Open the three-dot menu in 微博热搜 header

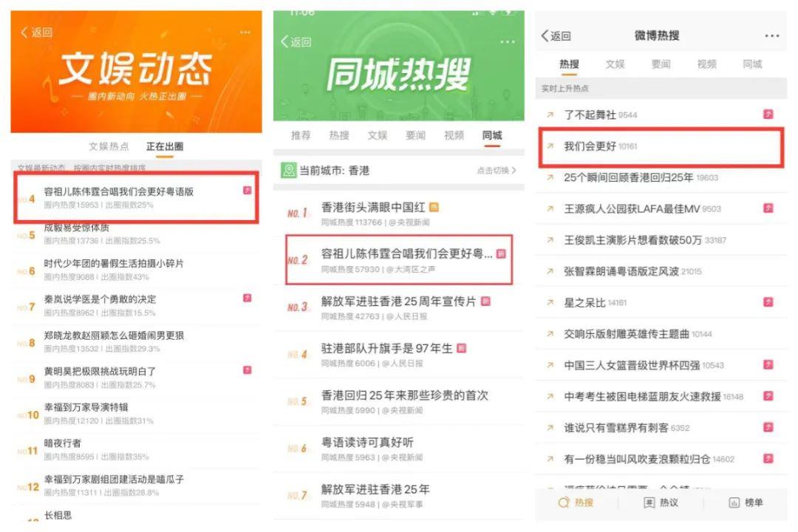[771, 36]
